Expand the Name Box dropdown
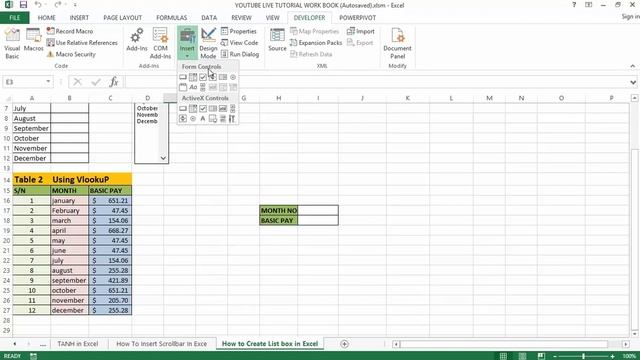 [48, 82]
